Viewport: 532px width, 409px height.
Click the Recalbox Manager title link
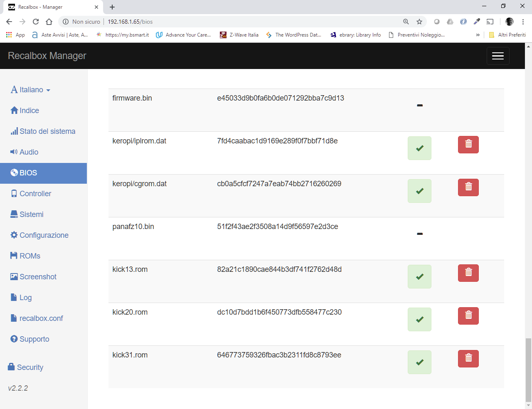47,56
